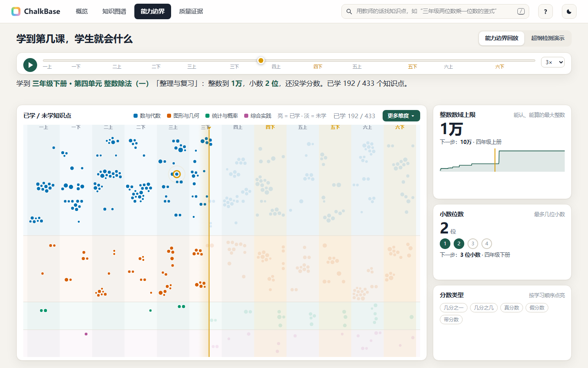
Task: Select decimal place circle 2
Action: click(x=459, y=244)
